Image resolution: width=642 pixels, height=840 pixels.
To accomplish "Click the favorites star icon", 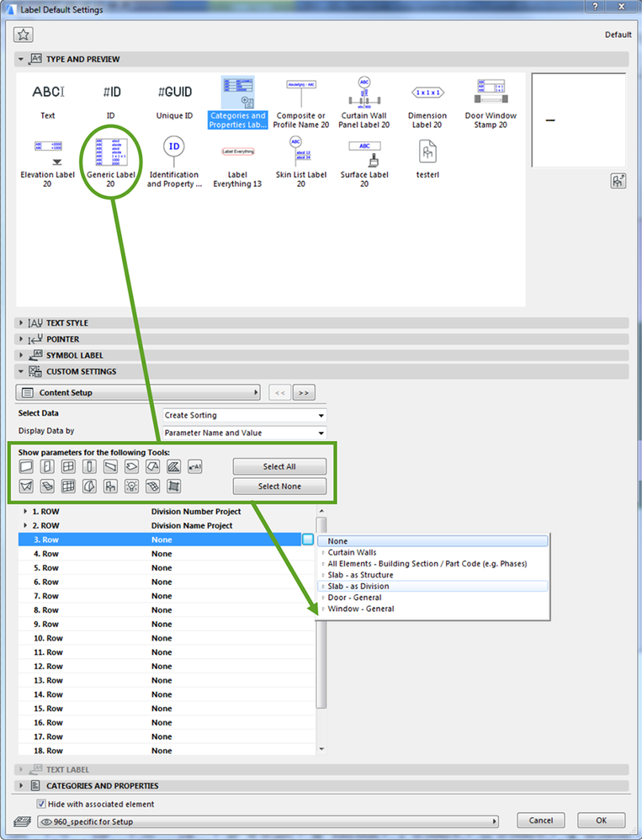I will pyautogui.click(x=23, y=35).
